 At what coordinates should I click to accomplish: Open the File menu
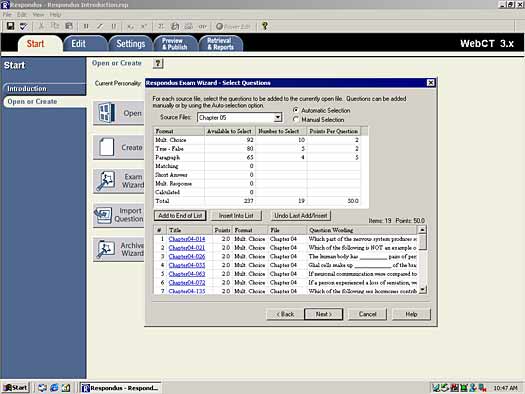(7, 14)
